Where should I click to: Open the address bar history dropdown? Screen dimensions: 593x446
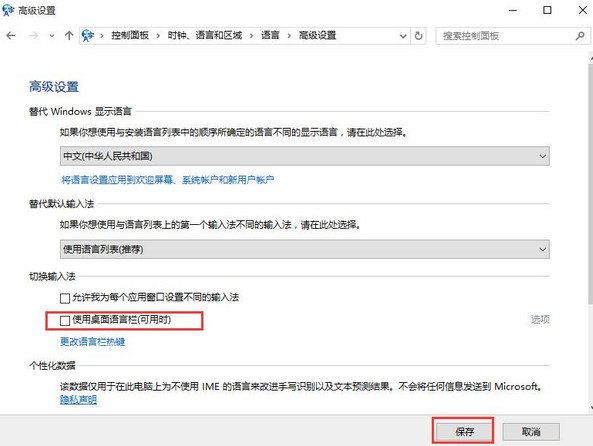pos(403,36)
